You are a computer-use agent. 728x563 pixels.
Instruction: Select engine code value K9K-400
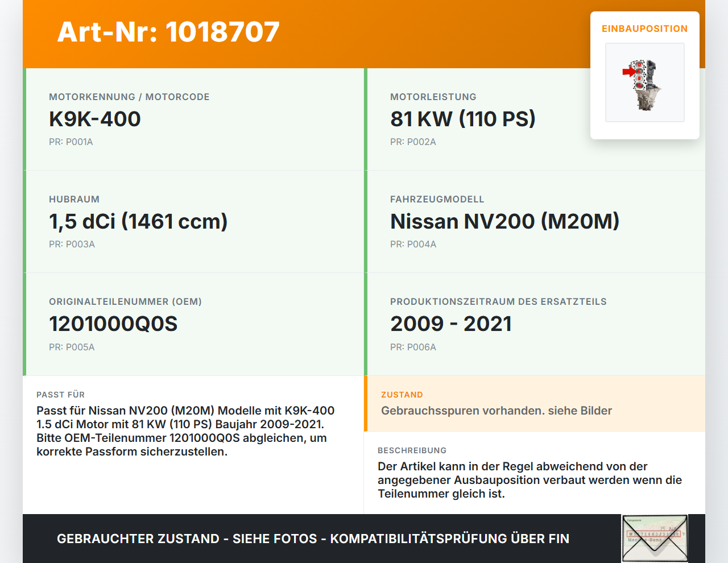pos(95,119)
